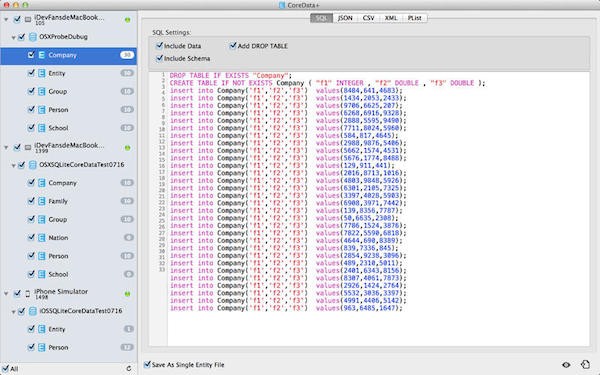Click the CREATE TABLE IF NOT EXISTS line

[327, 83]
